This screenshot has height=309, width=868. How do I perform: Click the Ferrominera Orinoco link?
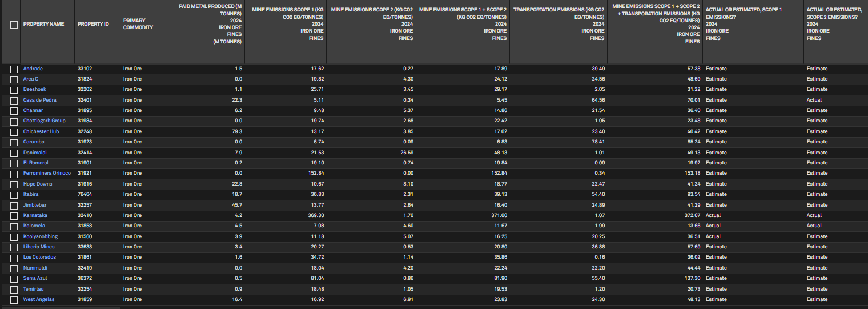[47, 173]
